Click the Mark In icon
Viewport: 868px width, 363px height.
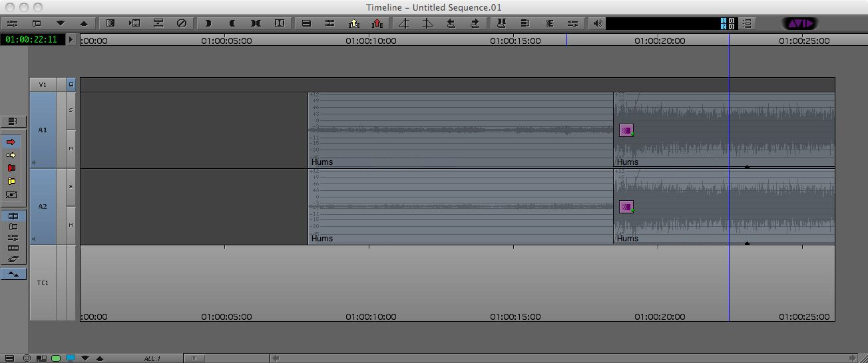pyautogui.click(x=208, y=23)
